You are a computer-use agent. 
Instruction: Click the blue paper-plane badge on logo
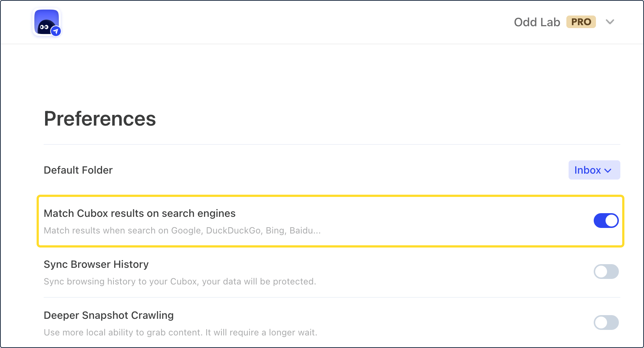pos(56,31)
